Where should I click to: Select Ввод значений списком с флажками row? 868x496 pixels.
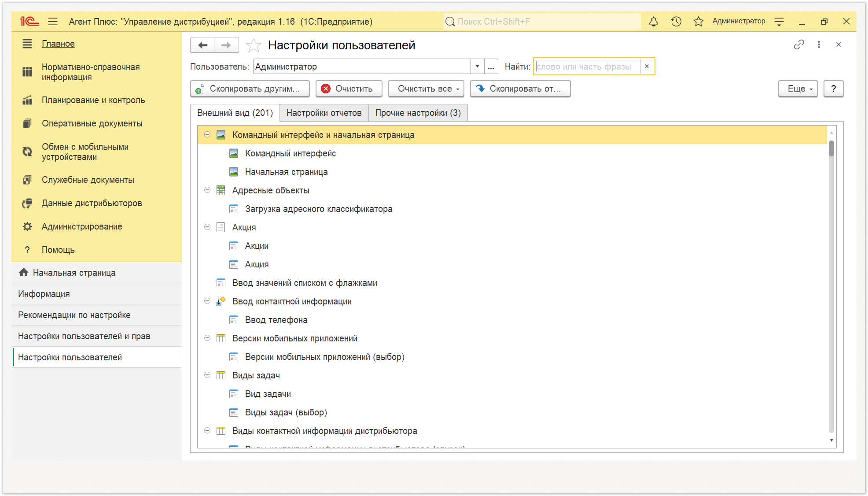click(512, 283)
